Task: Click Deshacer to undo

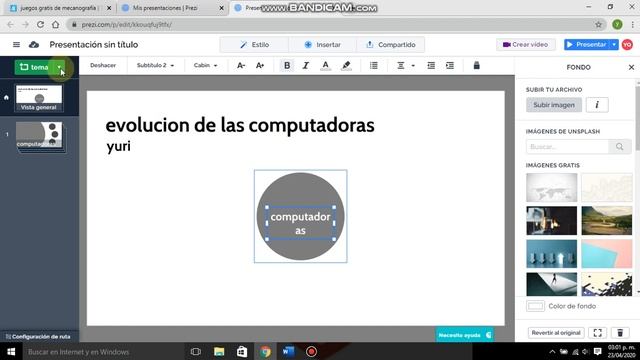Action: click(x=103, y=65)
